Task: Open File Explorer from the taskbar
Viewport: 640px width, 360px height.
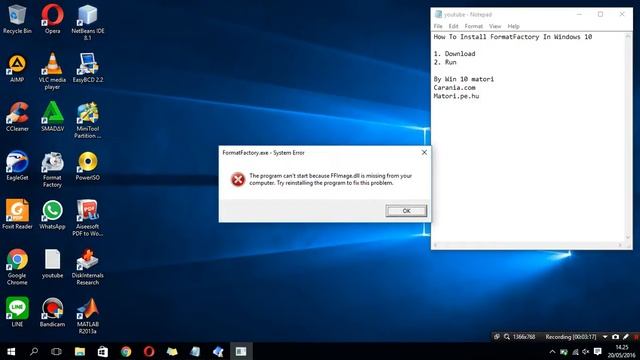Action: tap(80, 351)
